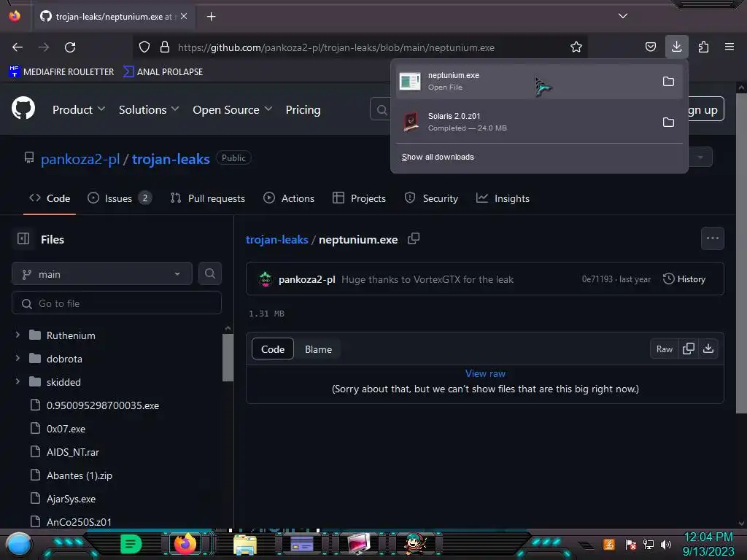Click the GitHub octocat logo
This screenshot has width=747, height=560.
click(23, 109)
